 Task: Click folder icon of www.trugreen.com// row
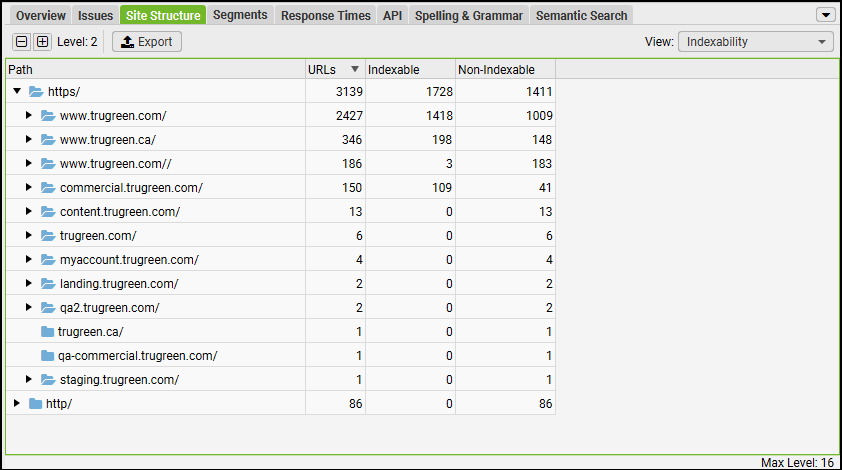(48, 163)
